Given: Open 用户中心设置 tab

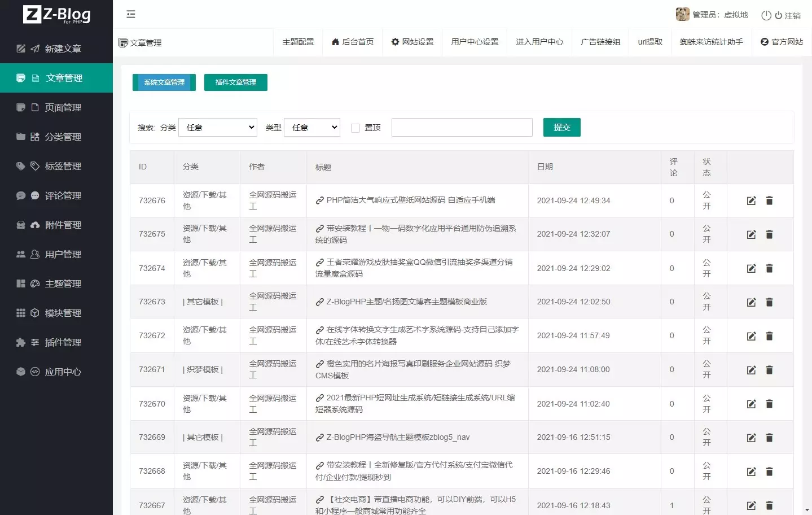Looking at the screenshot, I should point(475,42).
